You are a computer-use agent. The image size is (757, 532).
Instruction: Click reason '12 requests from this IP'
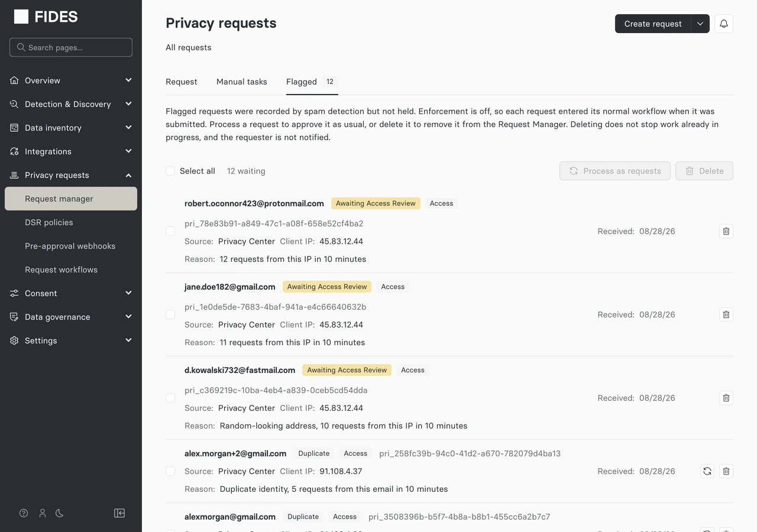pyautogui.click(x=293, y=259)
